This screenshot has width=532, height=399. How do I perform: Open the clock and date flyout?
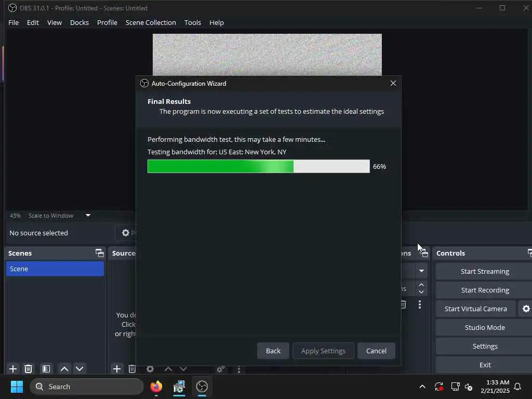point(495,387)
